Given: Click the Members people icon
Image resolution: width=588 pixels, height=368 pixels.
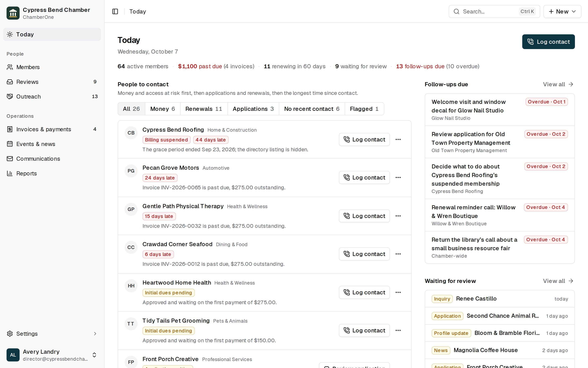Looking at the screenshot, I should tap(10, 67).
